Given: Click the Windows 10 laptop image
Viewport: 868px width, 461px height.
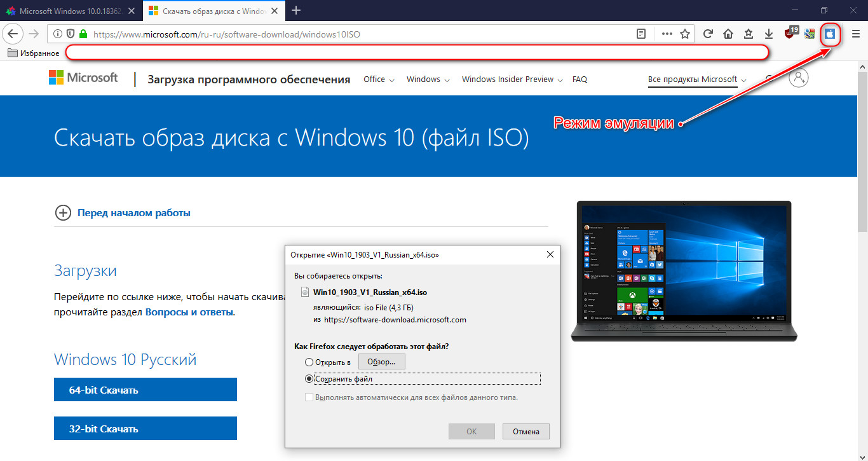Looking at the screenshot, I should pyautogui.click(x=685, y=270).
